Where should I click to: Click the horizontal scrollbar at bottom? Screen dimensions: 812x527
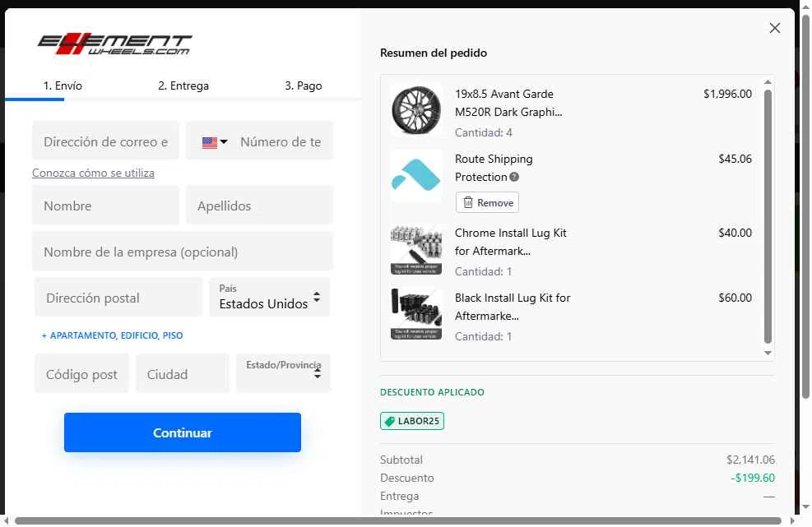click(x=397, y=520)
